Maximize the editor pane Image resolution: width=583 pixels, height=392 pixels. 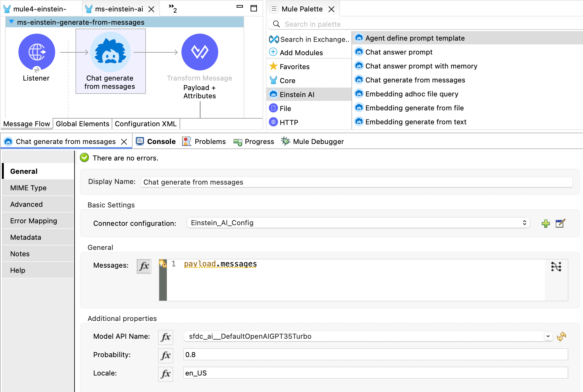pos(254,8)
